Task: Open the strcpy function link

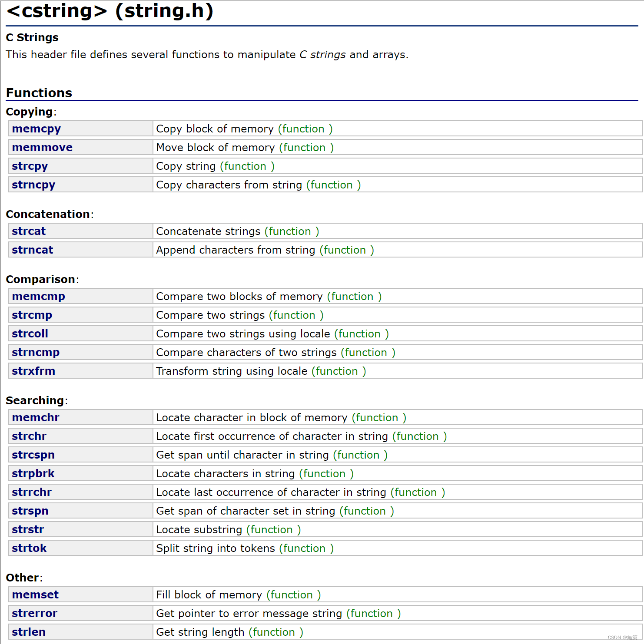Action: pos(30,166)
